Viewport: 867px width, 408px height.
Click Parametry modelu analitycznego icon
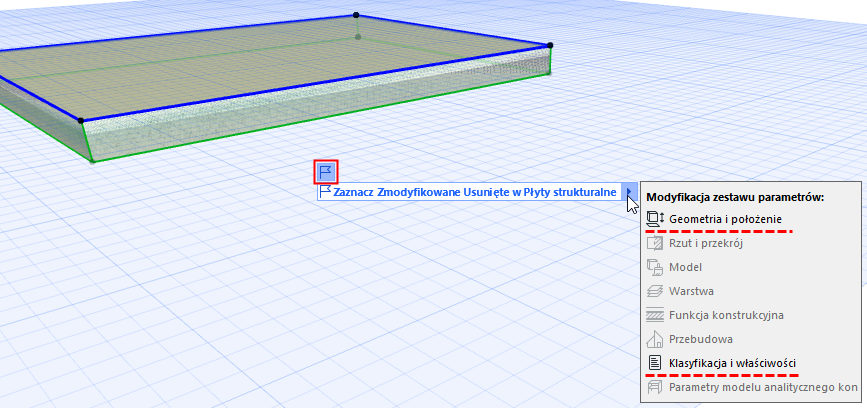point(655,388)
